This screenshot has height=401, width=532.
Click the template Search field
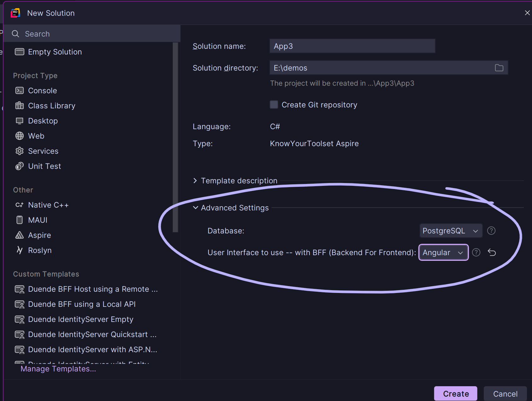(x=92, y=34)
